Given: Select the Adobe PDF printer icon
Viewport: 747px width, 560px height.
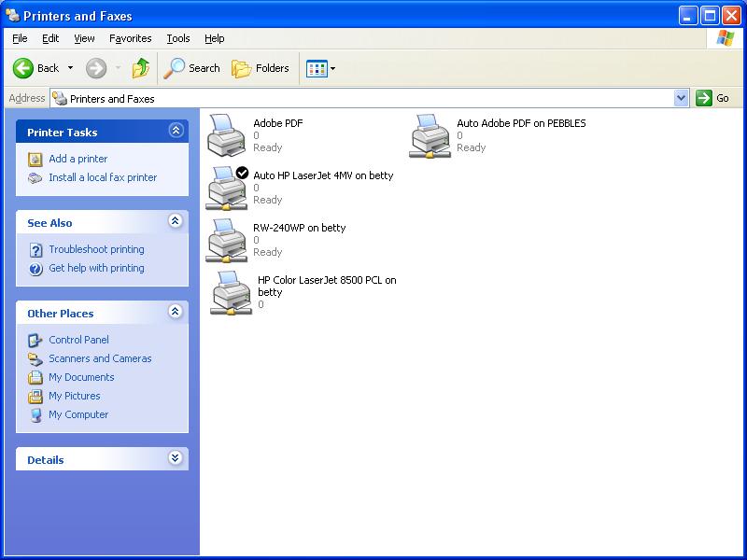Looking at the screenshot, I should (x=226, y=135).
